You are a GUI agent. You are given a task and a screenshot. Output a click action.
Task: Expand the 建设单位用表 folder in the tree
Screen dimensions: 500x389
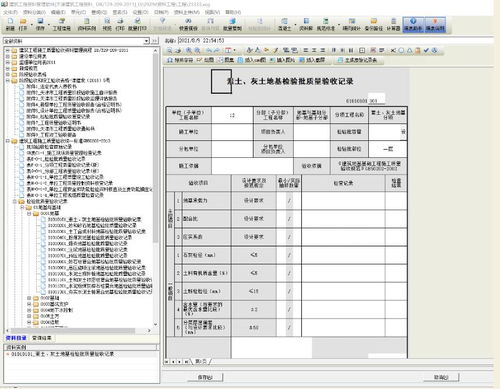[x=8, y=56]
